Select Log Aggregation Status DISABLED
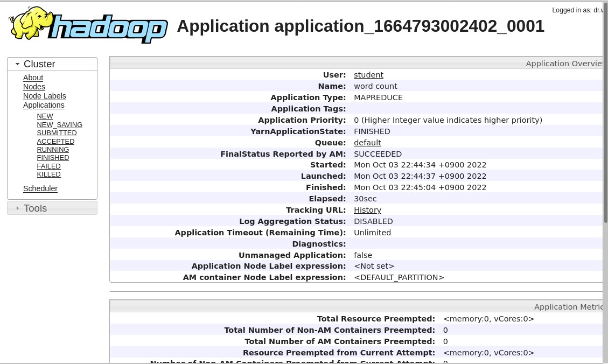Viewport: 608px width, 364px height. [x=373, y=221]
